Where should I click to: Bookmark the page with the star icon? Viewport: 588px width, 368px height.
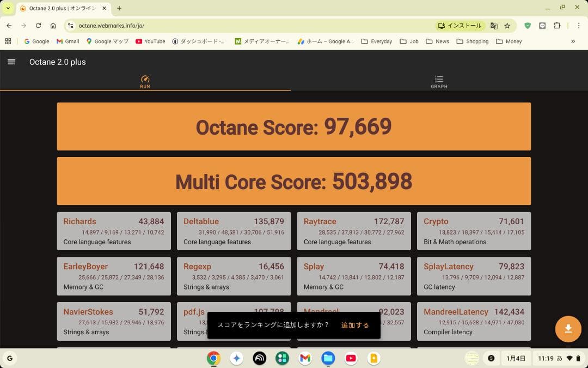507,25
